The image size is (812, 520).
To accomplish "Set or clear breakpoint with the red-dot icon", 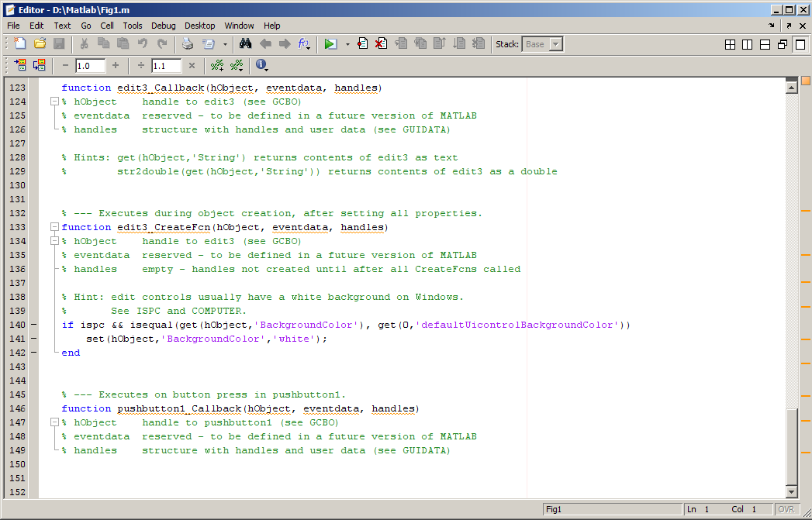I will (x=362, y=44).
